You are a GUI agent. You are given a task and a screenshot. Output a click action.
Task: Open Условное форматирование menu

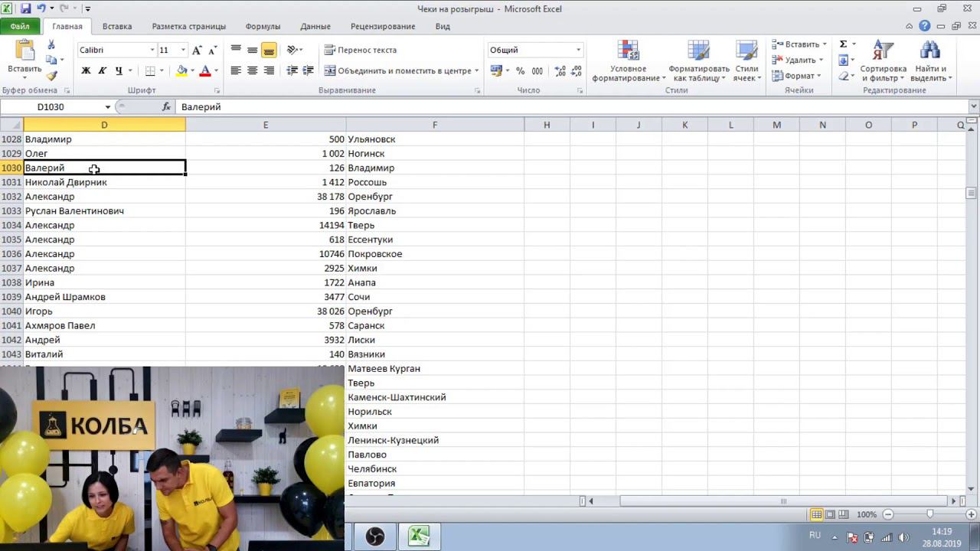pyautogui.click(x=628, y=61)
